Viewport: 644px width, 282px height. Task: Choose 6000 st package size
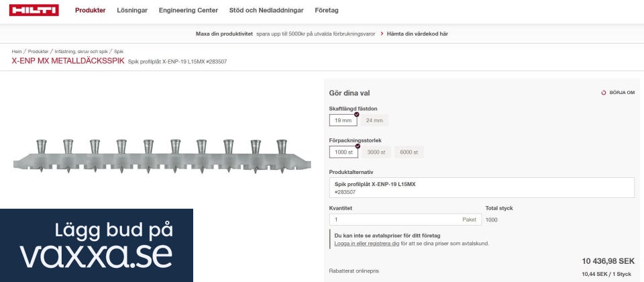point(409,152)
